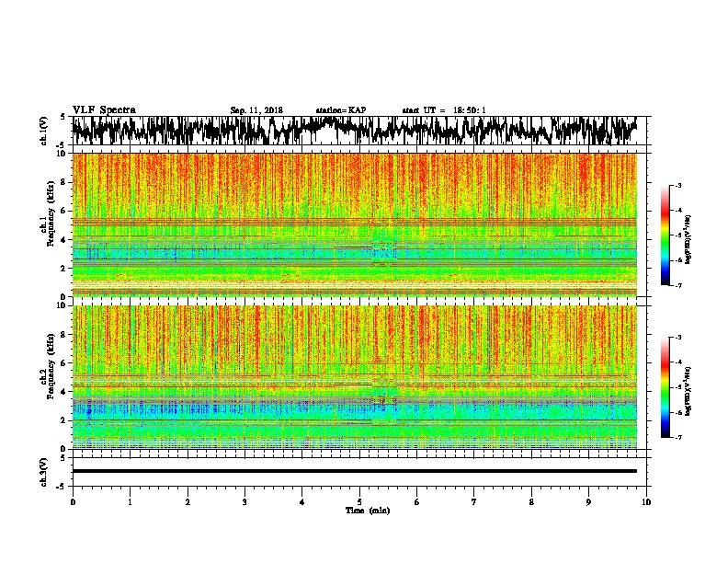This screenshot has width=728, height=563.
Task: Click the ch.2 colorbar log(PSD) label
Action: tap(688, 391)
